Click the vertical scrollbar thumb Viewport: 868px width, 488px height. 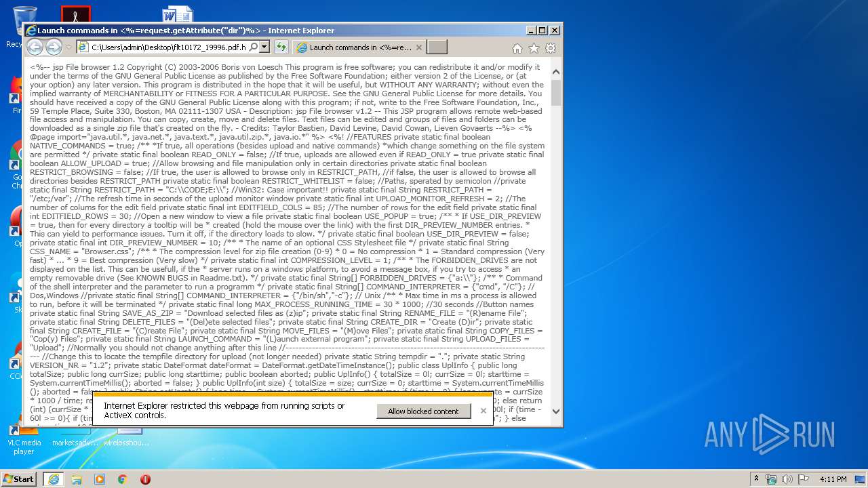click(x=556, y=93)
